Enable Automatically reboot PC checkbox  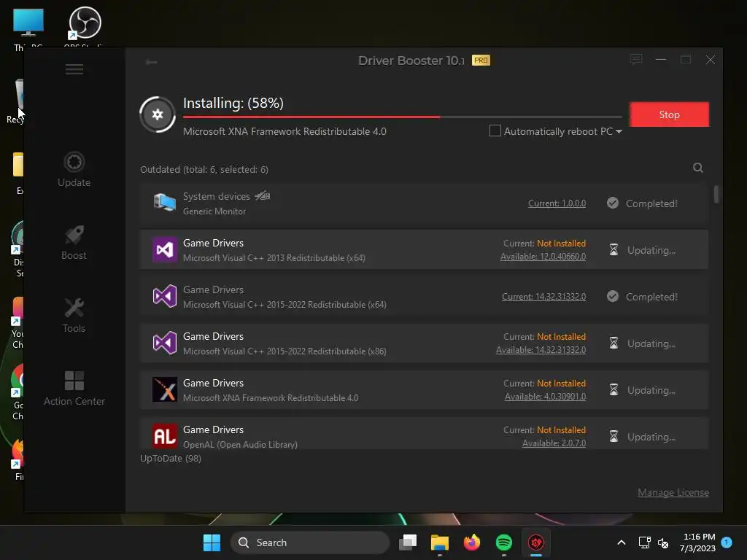pyautogui.click(x=495, y=131)
